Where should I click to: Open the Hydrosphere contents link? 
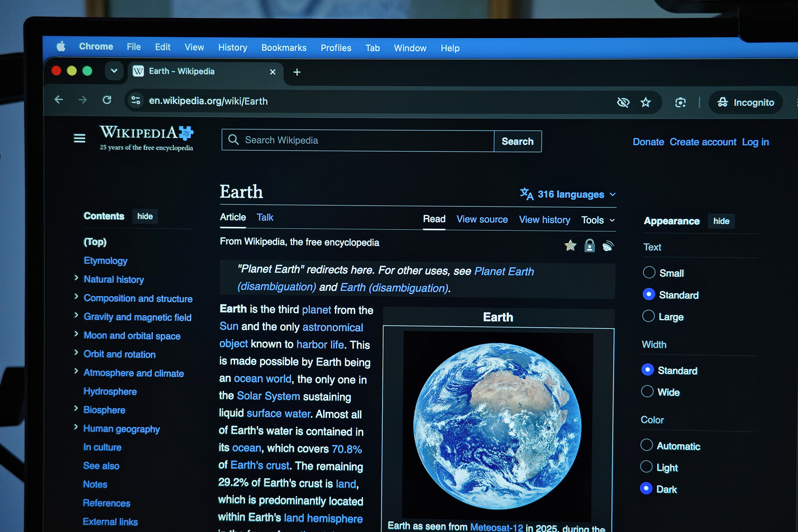(110, 391)
